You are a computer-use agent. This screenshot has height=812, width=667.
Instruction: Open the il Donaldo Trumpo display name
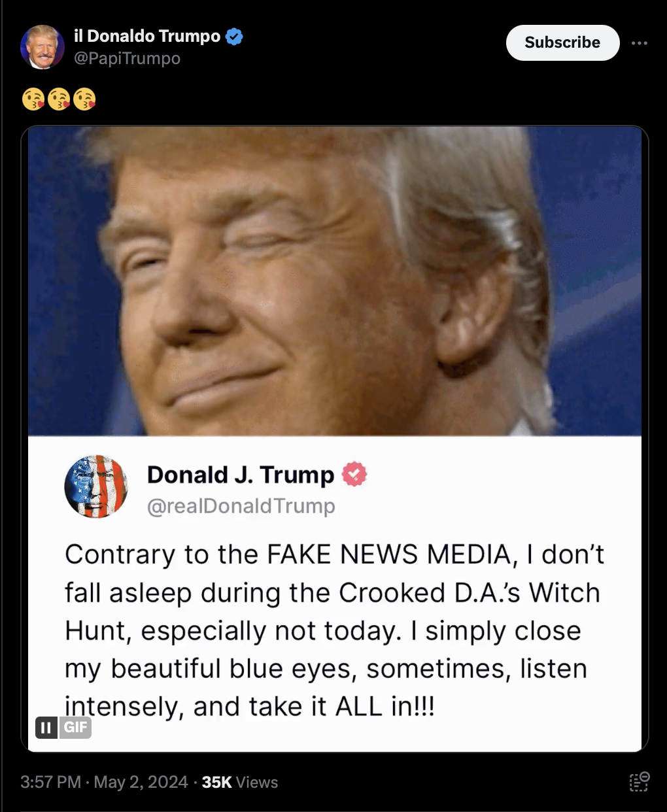(147, 36)
